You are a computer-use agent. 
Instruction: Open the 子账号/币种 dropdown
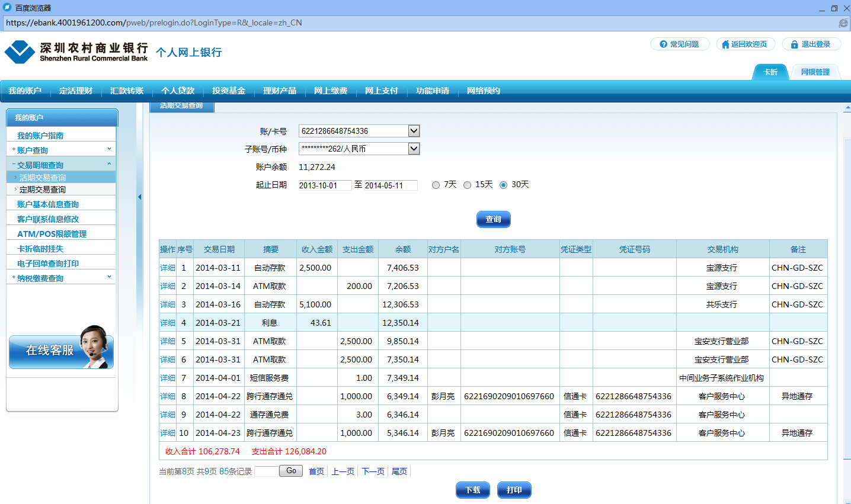point(414,149)
